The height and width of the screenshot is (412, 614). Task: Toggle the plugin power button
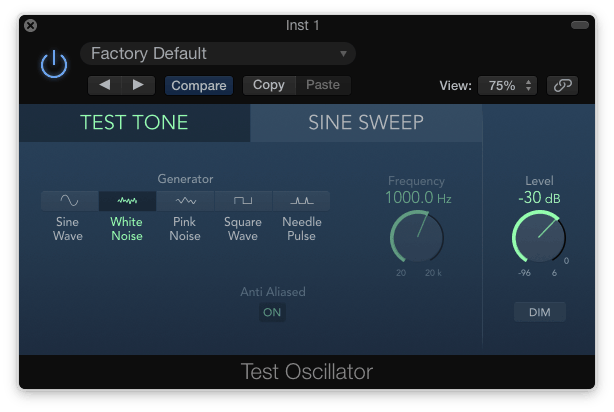[x=54, y=64]
